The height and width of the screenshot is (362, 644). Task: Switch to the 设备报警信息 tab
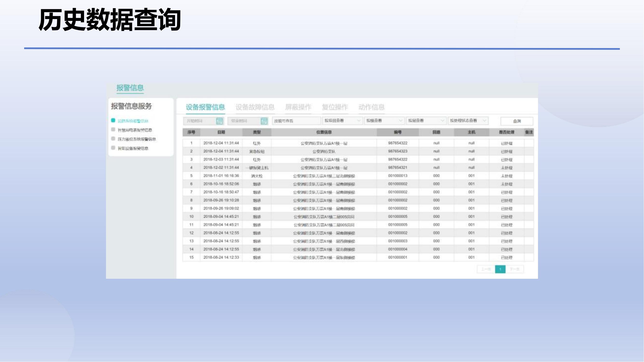click(x=205, y=107)
